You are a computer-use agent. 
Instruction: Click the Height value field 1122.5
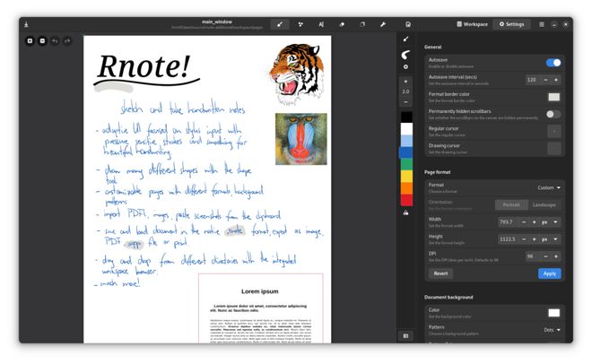click(508, 239)
